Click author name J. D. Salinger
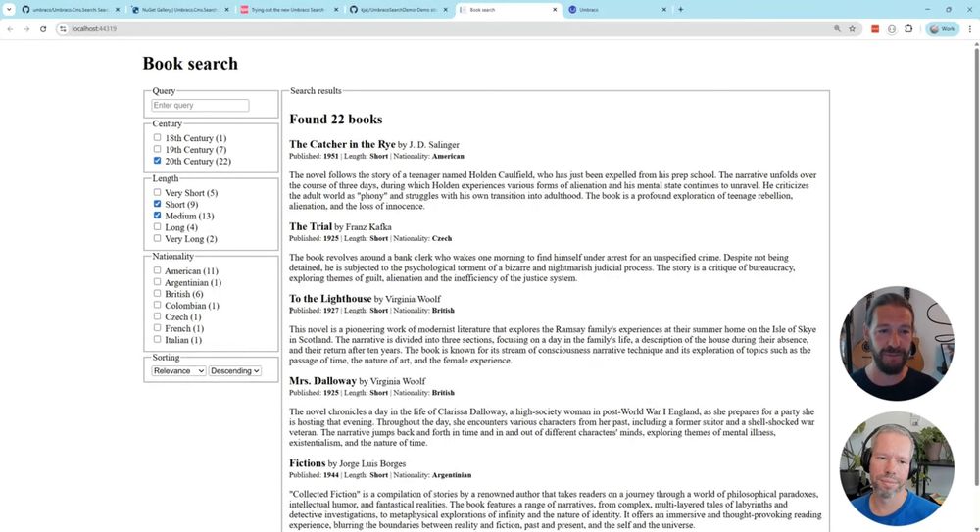The height and width of the screenshot is (532, 980). (434, 145)
